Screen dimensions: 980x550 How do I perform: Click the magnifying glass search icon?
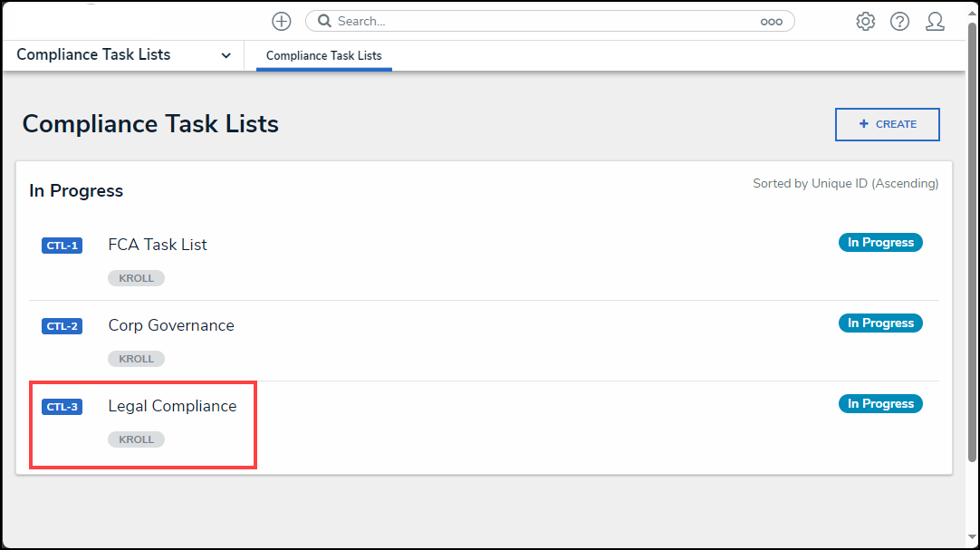coord(324,22)
